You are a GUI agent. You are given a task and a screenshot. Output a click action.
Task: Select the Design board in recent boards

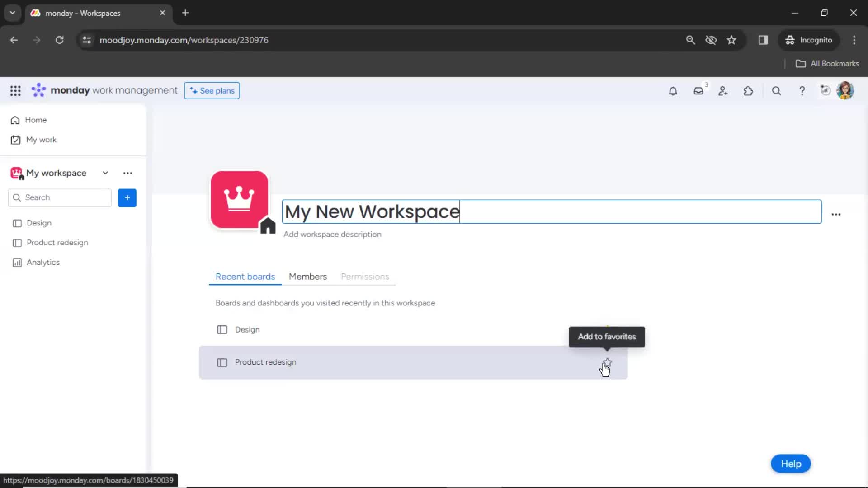(247, 329)
